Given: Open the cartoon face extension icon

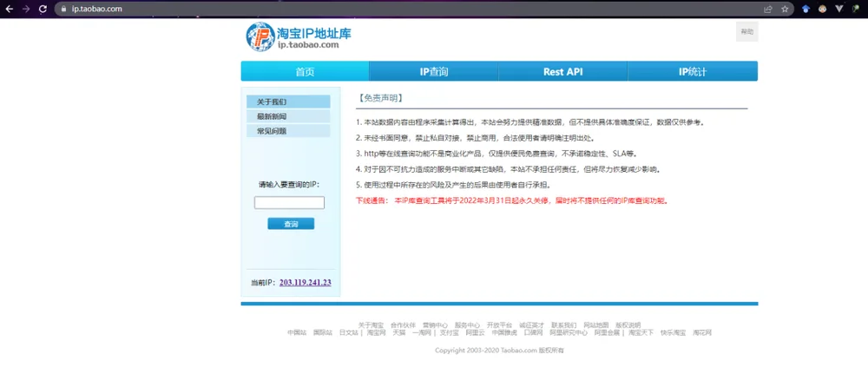Looking at the screenshot, I should 823,9.
